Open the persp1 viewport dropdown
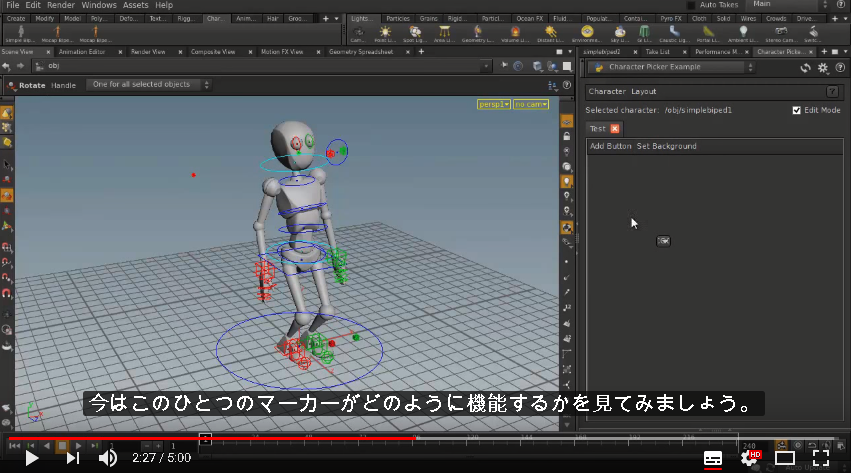Screen dimensions: 851x473 (494, 104)
